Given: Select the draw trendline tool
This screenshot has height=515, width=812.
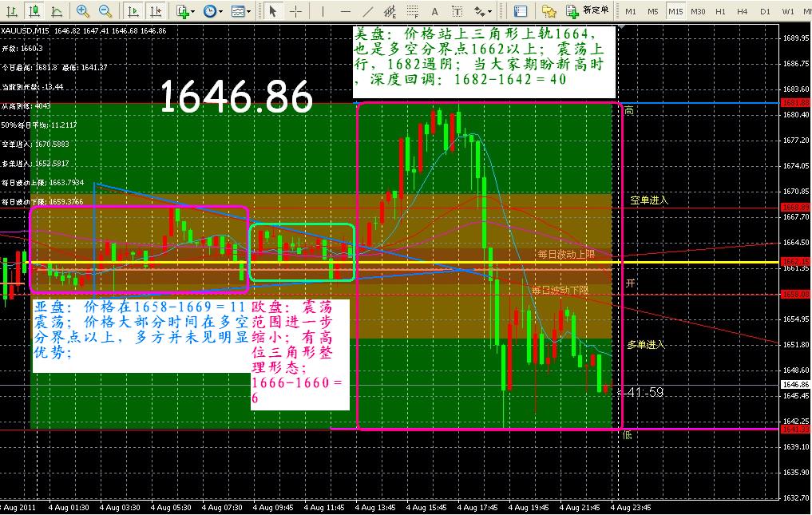Looking at the screenshot, I should coord(366,11).
